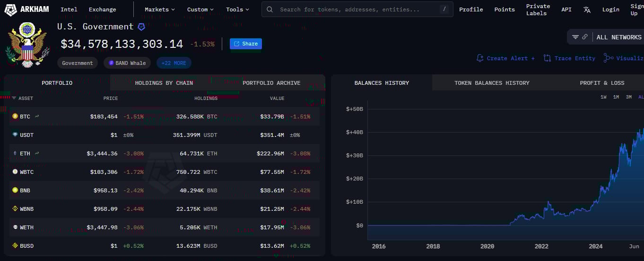Click the 750.722 WBTC holdings cell
This screenshot has height=261, width=644.
pyautogui.click(x=197, y=171)
